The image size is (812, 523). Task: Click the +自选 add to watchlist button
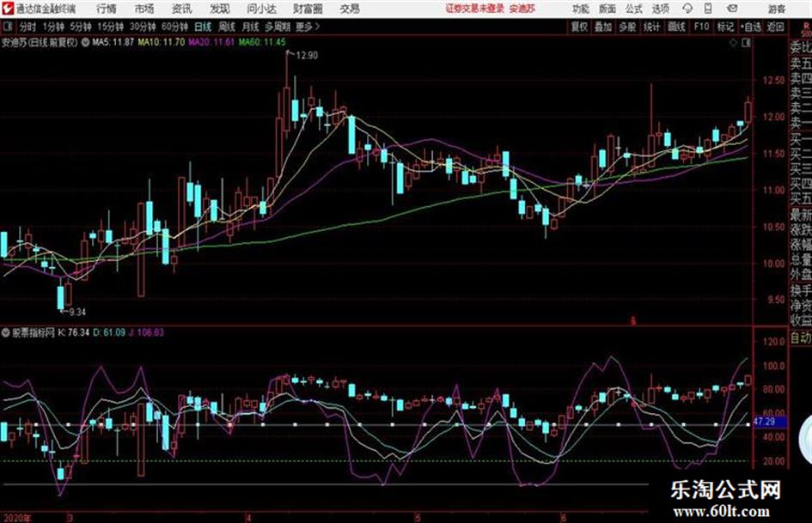tap(750, 27)
